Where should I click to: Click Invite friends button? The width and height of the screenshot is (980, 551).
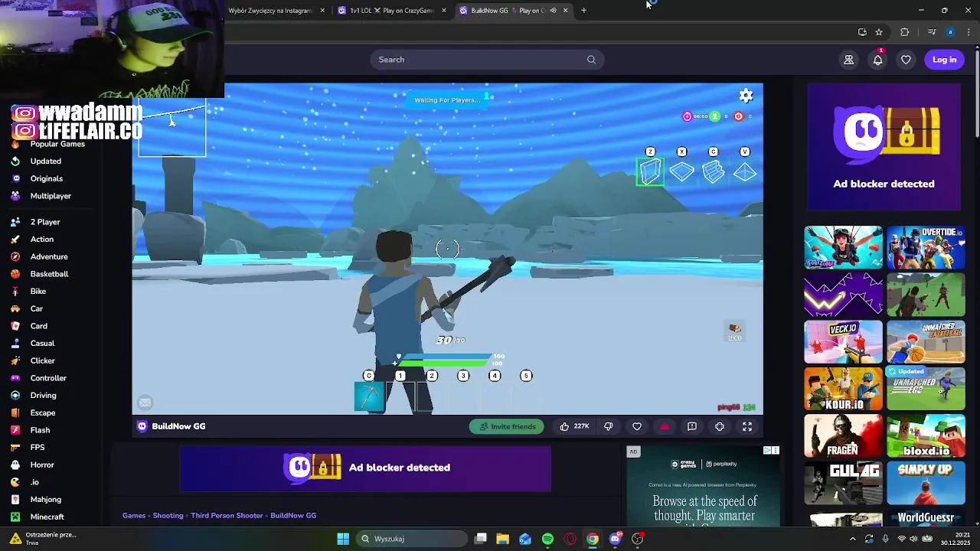(x=507, y=426)
